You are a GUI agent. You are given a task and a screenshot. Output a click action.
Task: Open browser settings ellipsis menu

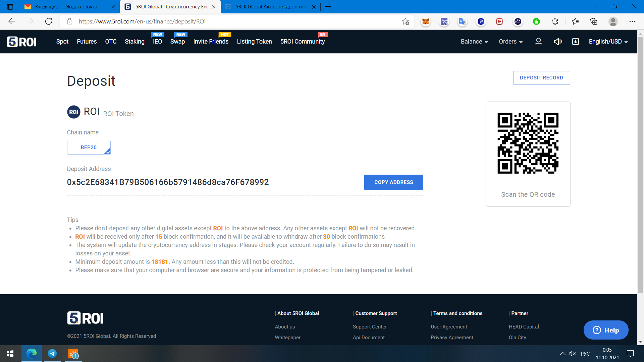tap(632, 21)
